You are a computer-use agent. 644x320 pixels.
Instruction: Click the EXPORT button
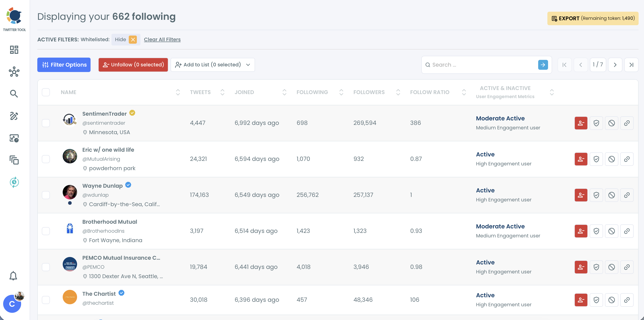pos(593,18)
